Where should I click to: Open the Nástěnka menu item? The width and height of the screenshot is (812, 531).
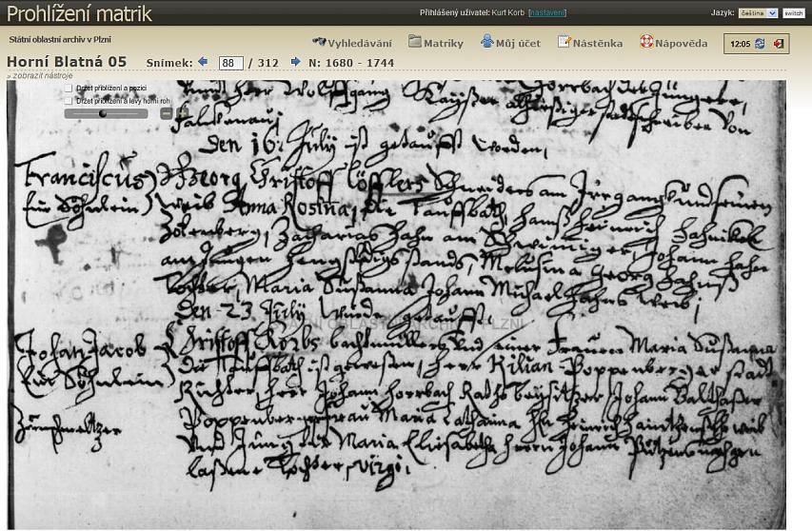click(590, 43)
